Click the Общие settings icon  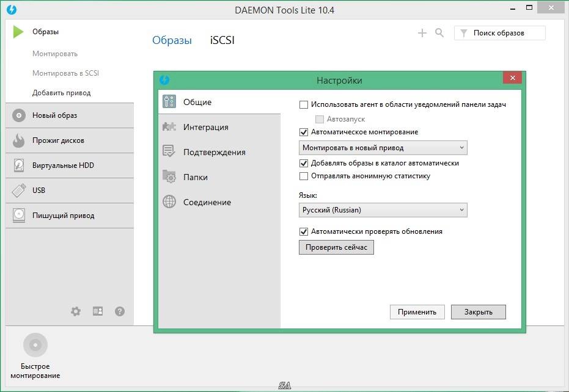coord(169,102)
